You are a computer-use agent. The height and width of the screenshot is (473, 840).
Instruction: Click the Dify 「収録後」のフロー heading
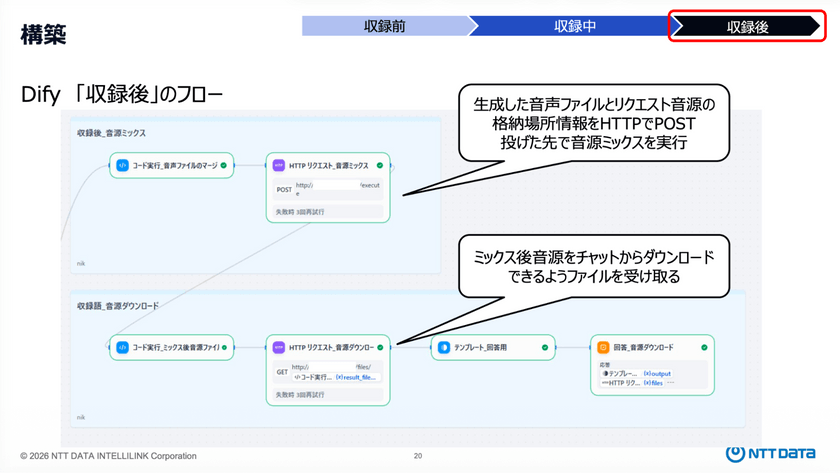(x=122, y=94)
